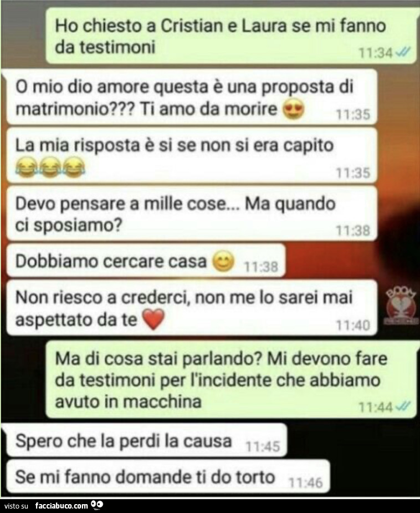This screenshot has height=513, width=420.
Task: Select the 'Dobbiamo cercare casa' message
Action: 146,261
